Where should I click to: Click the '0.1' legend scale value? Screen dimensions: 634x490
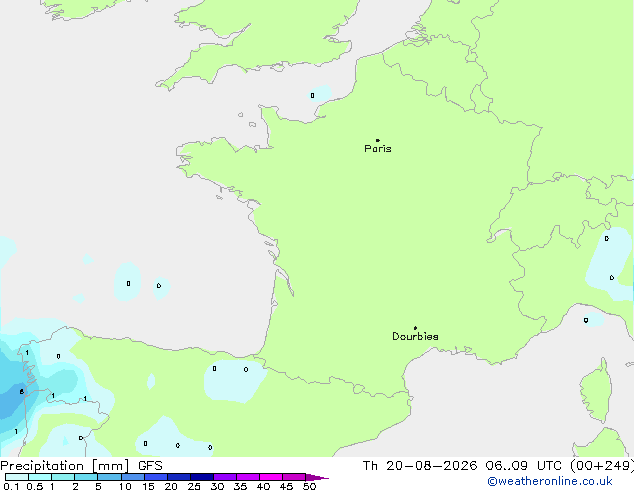11,486
